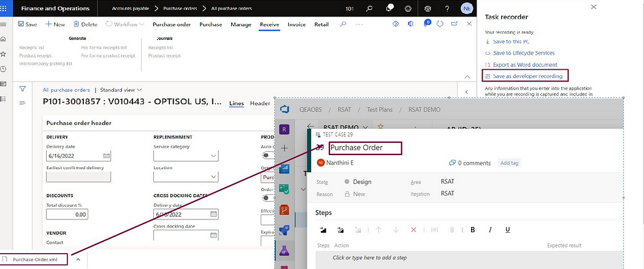Click Delete in action pane
Image resolution: width=644 pixels, height=269 pixels.
[85, 24]
